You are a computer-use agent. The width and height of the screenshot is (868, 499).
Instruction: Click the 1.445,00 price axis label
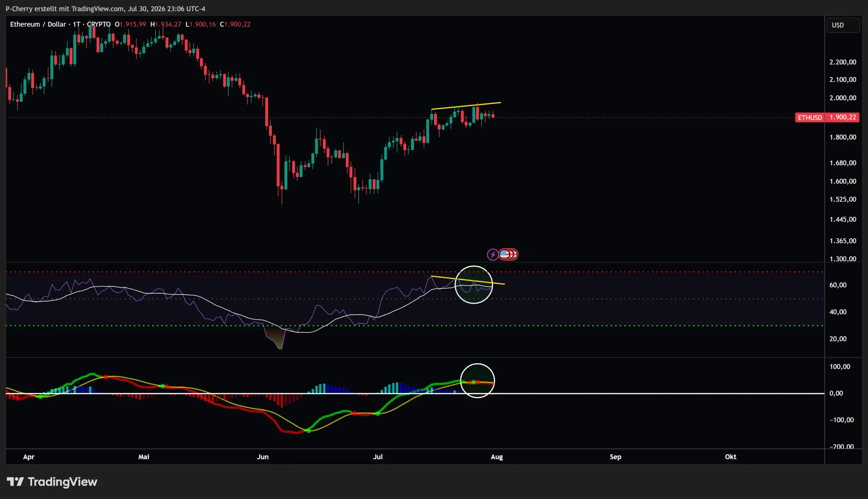click(x=843, y=220)
